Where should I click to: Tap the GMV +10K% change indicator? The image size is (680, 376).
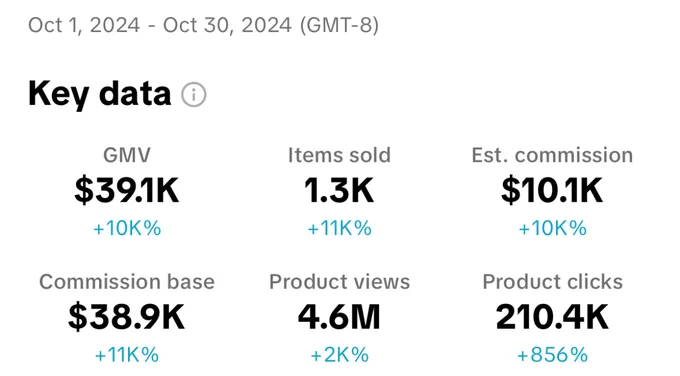point(127,228)
